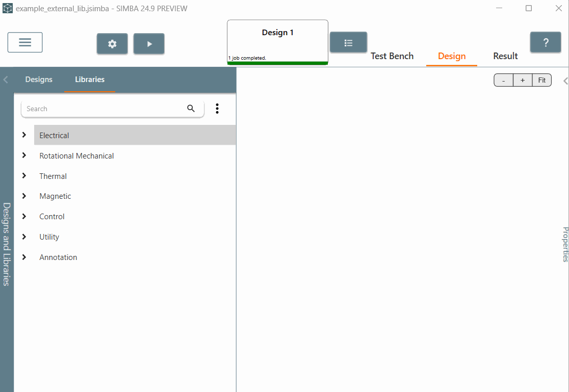569x392 pixels.
Task: Open the job list icon button
Action: click(x=348, y=43)
